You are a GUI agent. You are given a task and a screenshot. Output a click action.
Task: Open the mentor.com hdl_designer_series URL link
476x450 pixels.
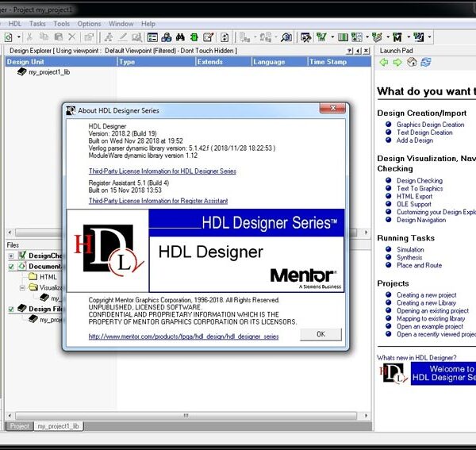coord(184,337)
